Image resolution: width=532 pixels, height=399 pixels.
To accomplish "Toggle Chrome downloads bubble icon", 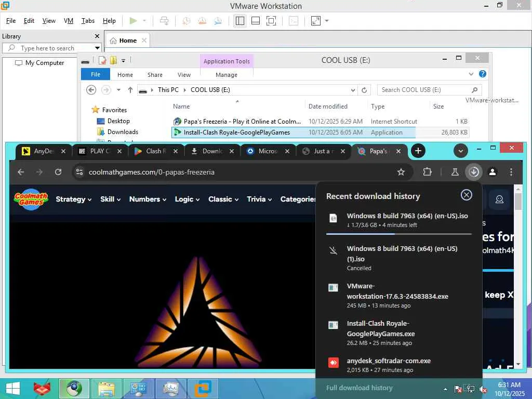I will pyautogui.click(x=474, y=172).
